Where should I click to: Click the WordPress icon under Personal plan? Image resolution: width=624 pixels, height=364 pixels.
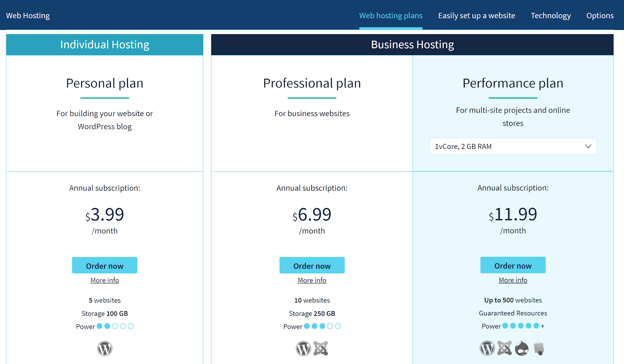pos(105,348)
